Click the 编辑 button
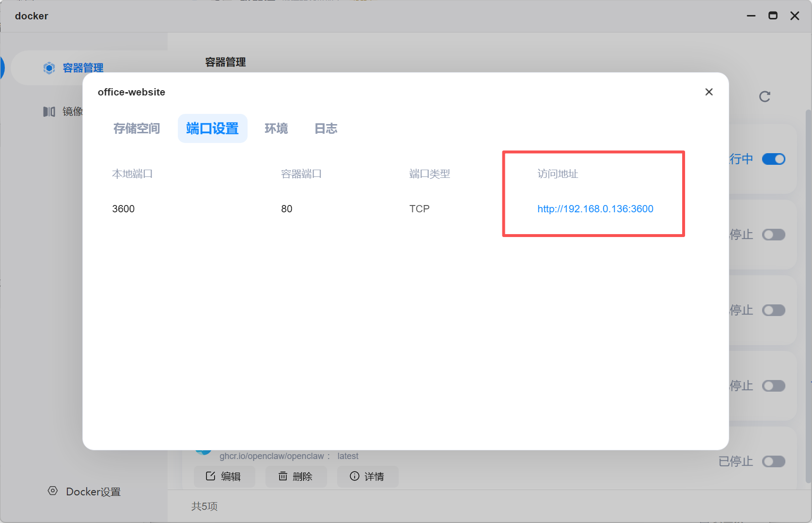 click(224, 476)
